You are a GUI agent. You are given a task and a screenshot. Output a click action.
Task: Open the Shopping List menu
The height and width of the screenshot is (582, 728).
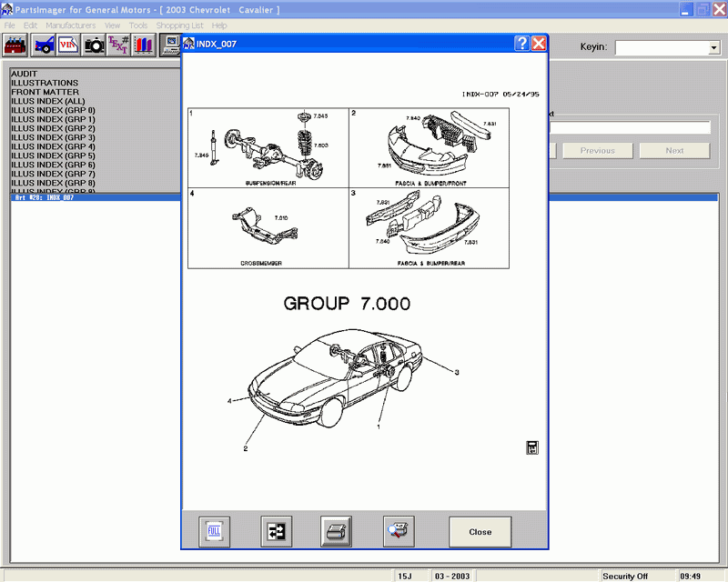click(x=179, y=25)
